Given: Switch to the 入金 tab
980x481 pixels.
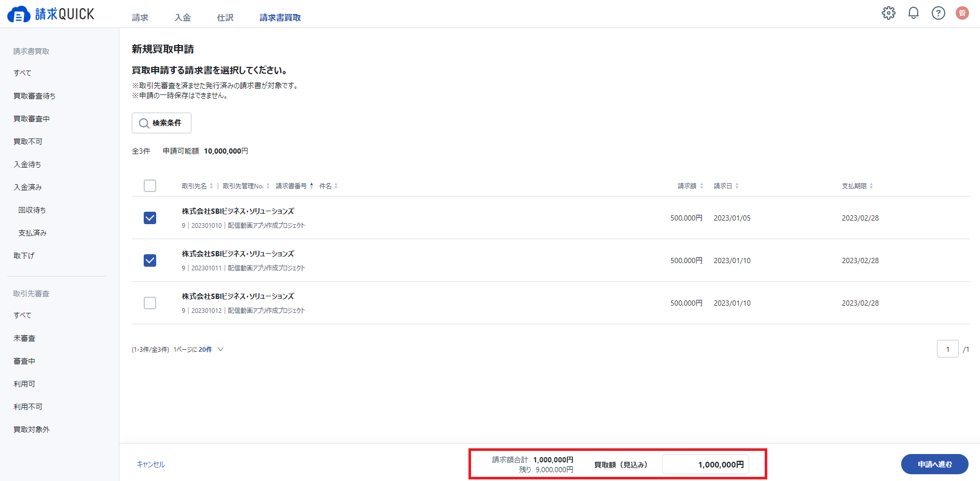Looking at the screenshot, I should pos(183,18).
